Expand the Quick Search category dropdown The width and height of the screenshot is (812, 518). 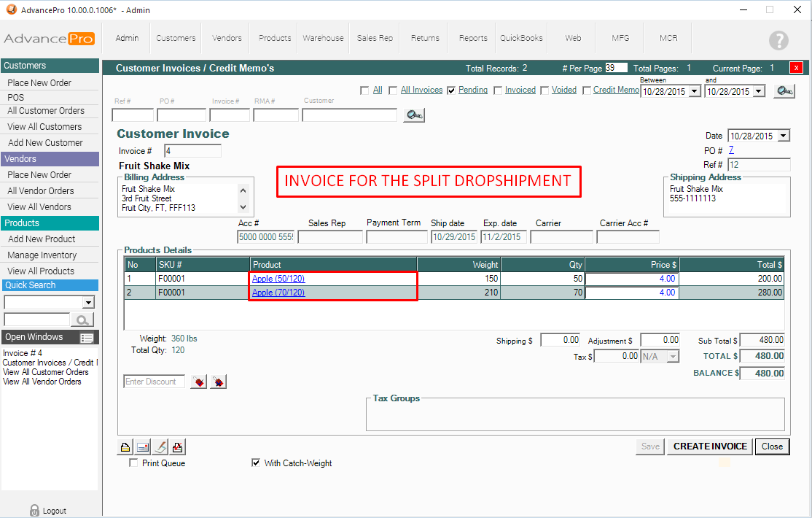tap(89, 303)
